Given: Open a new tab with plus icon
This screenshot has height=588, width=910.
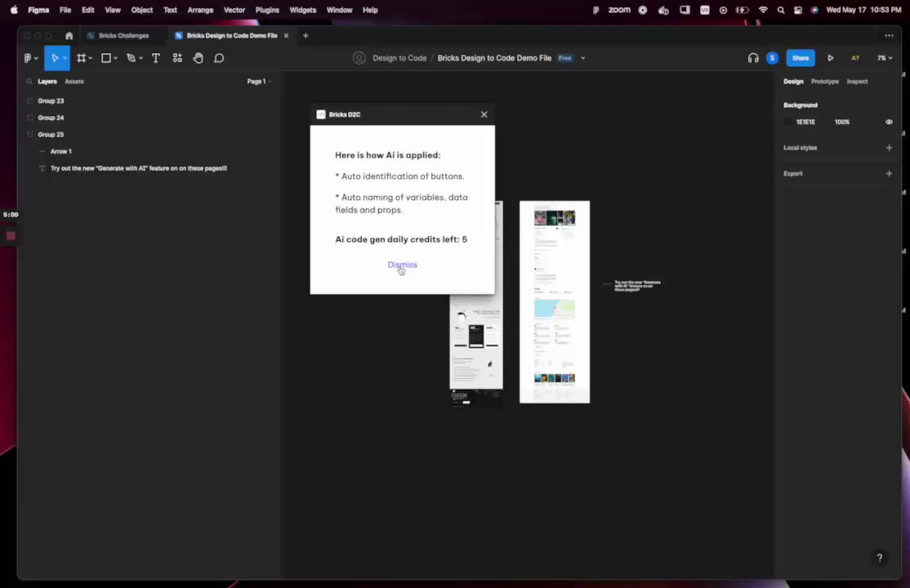Looking at the screenshot, I should coord(306,35).
